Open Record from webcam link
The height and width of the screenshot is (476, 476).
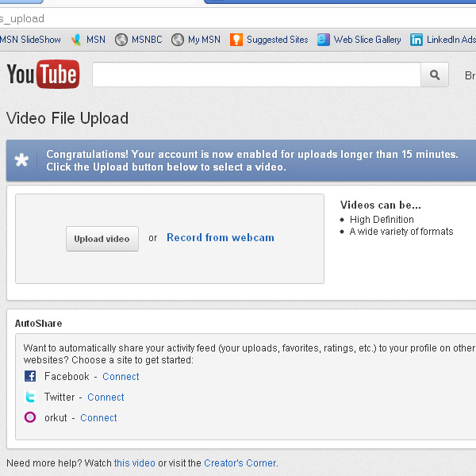221,237
